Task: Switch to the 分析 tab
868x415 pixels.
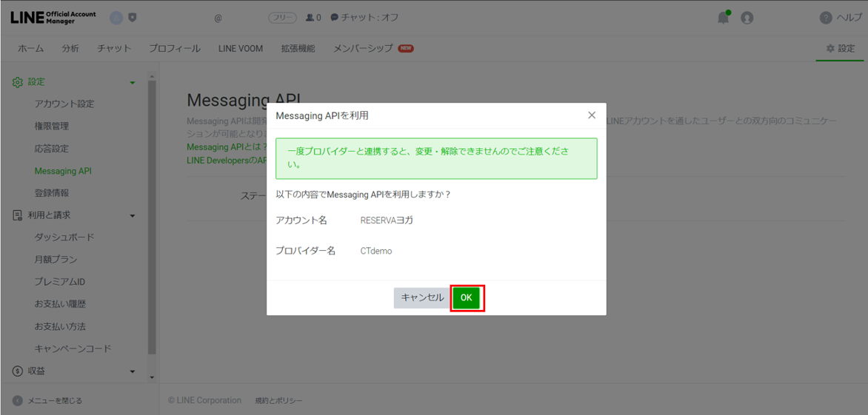Action: pyautogui.click(x=70, y=49)
